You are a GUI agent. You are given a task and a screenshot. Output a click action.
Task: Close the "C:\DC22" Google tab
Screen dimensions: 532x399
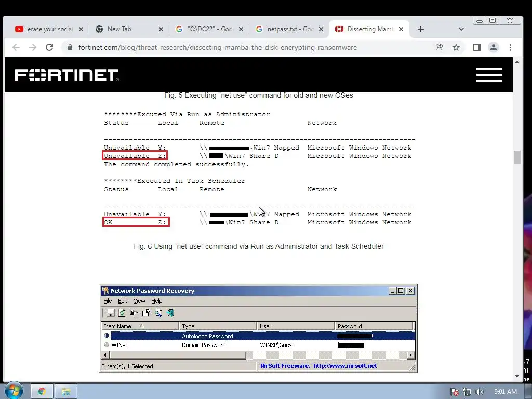(241, 29)
